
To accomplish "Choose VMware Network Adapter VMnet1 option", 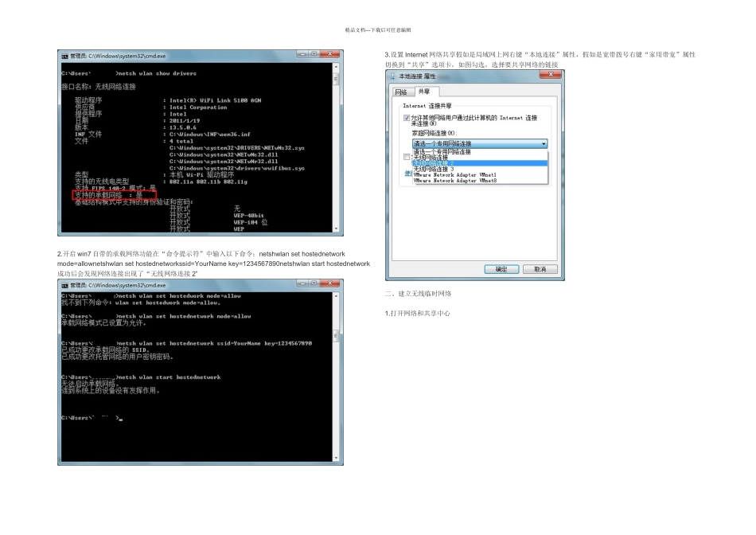I will [x=480, y=175].
